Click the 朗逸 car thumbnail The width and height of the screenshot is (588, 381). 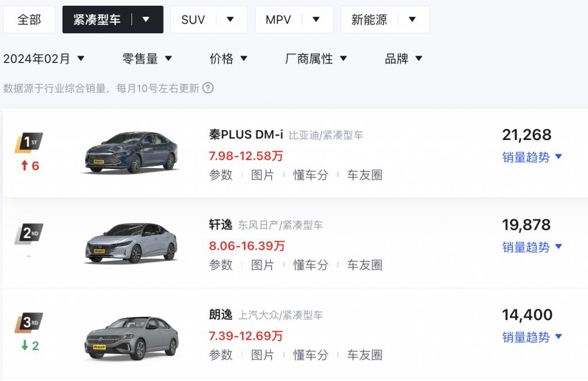131,337
